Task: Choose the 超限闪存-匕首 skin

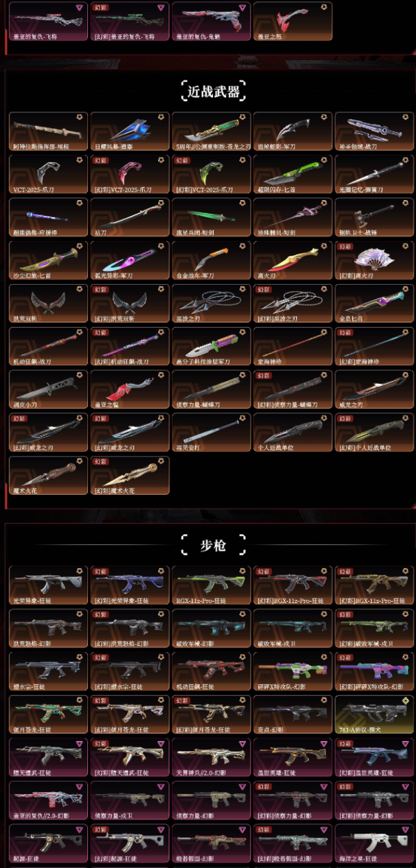Action: (292, 174)
